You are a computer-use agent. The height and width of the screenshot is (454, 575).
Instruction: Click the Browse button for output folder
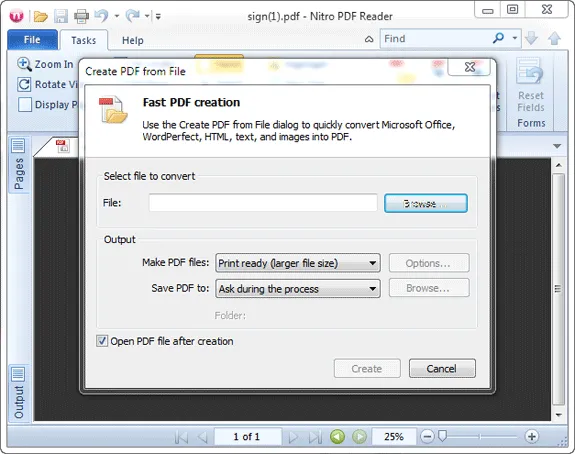click(x=429, y=288)
